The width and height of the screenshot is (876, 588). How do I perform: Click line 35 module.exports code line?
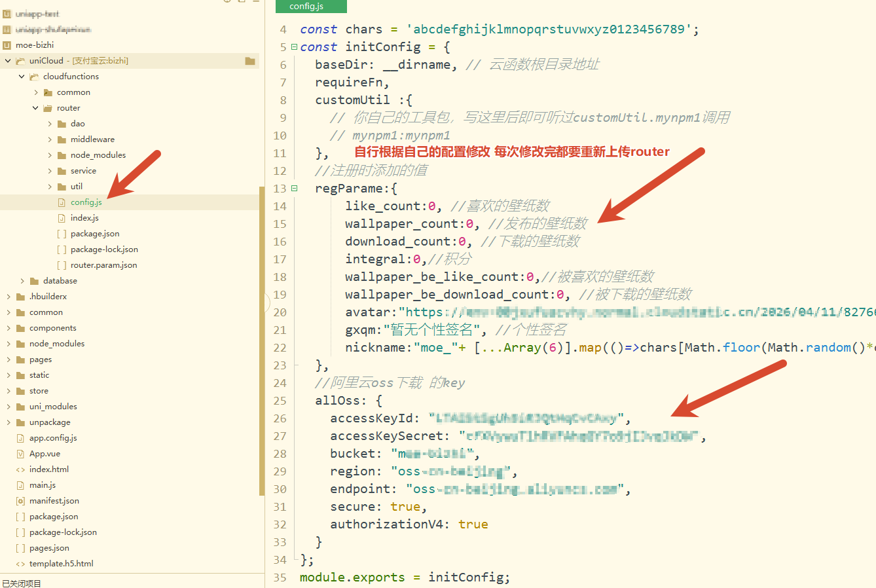(x=404, y=578)
